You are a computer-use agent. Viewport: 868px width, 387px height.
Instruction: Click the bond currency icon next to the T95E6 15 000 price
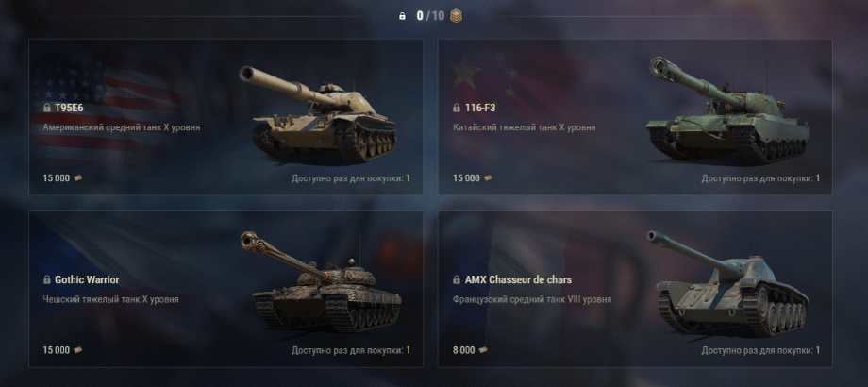[77, 178]
